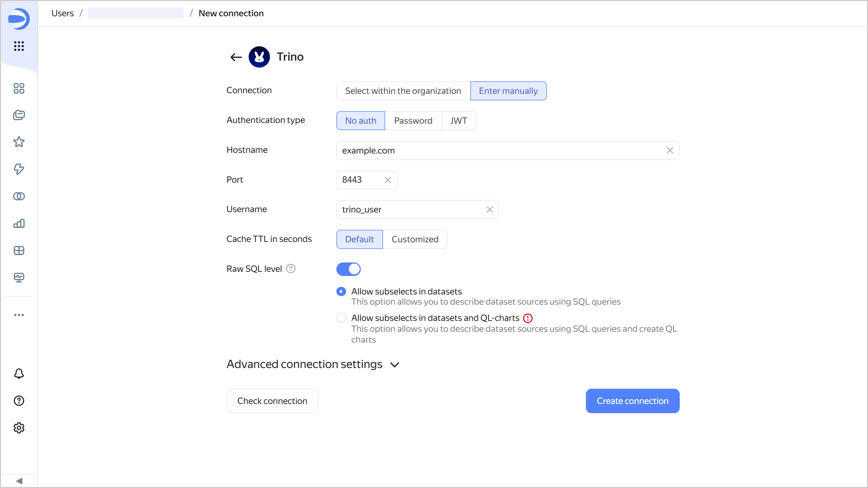This screenshot has width=868, height=488.
Task: Select Allow subselects in datasets radio
Action: [341, 291]
